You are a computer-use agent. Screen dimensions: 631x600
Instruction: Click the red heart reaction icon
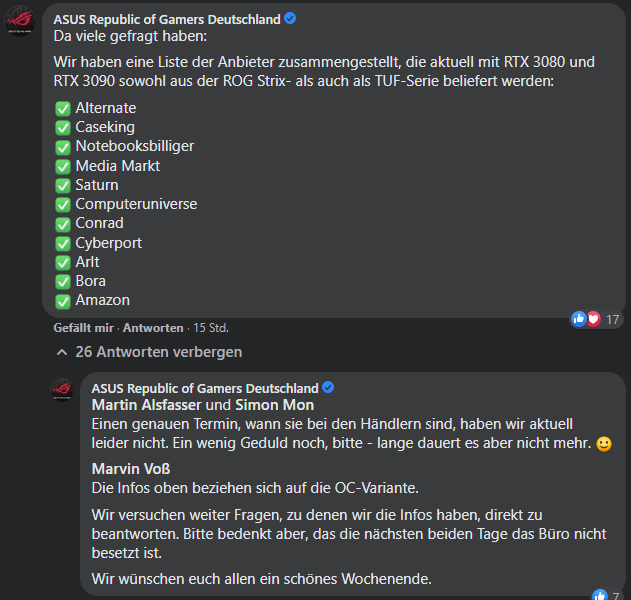pyautogui.click(x=593, y=319)
